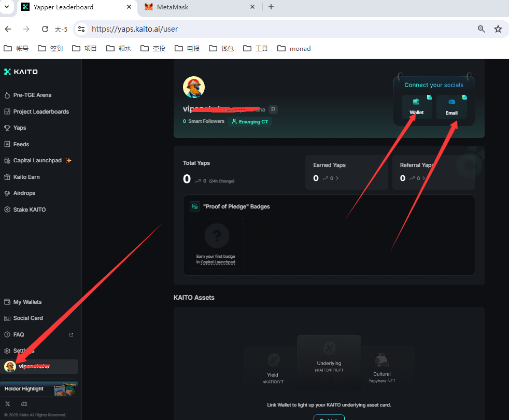The image size is (509, 420).
Task: Open the Pre-TGE Arena page in sidebar
Action: click(x=28, y=95)
